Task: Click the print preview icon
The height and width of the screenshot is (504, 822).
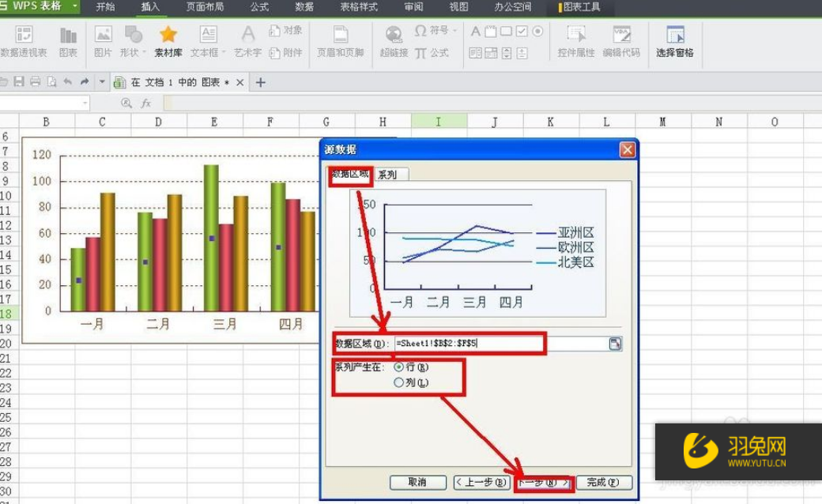Action: 51,81
